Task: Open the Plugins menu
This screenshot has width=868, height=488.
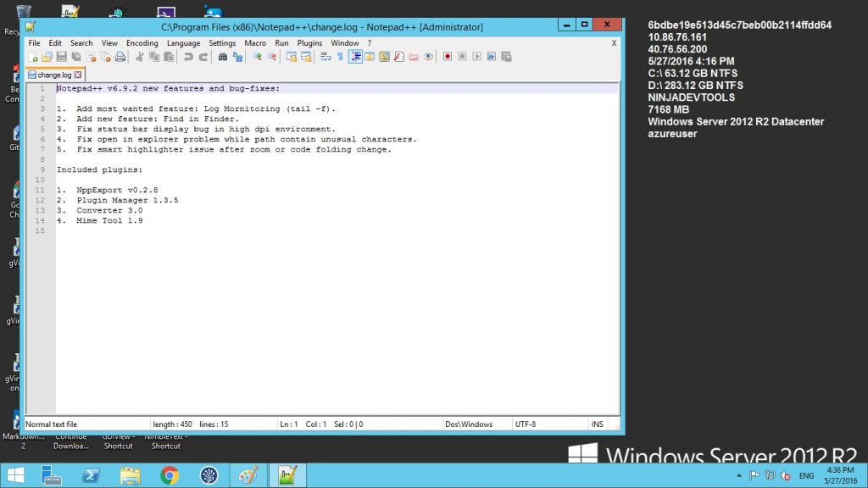Action: [x=309, y=42]
